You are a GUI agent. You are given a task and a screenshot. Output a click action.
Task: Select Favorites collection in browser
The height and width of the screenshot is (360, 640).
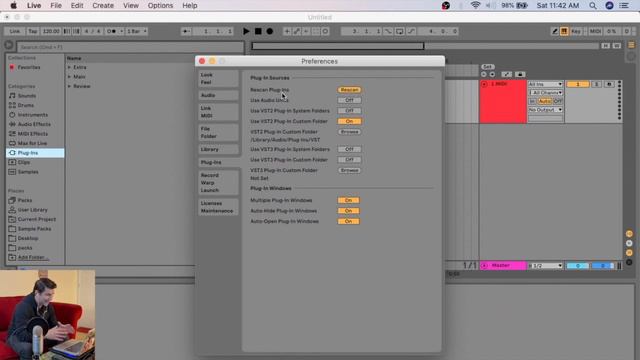29,67
